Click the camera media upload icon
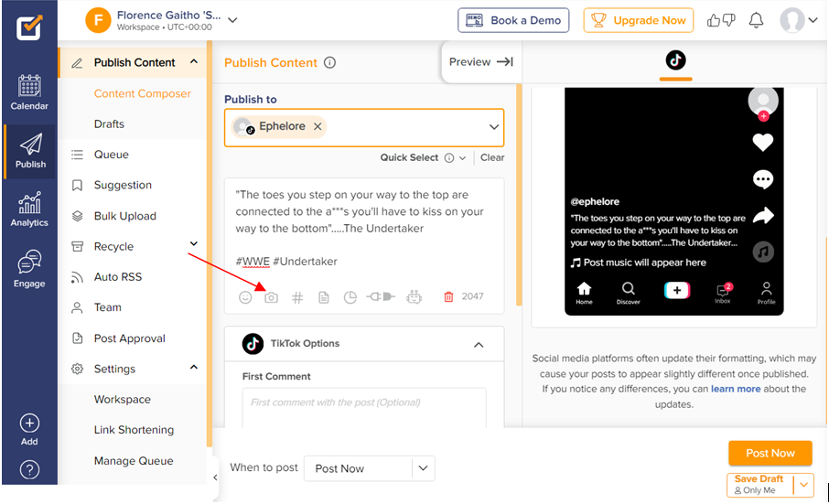This screenshot has width=829, height=504. click(x=271, y=297)
